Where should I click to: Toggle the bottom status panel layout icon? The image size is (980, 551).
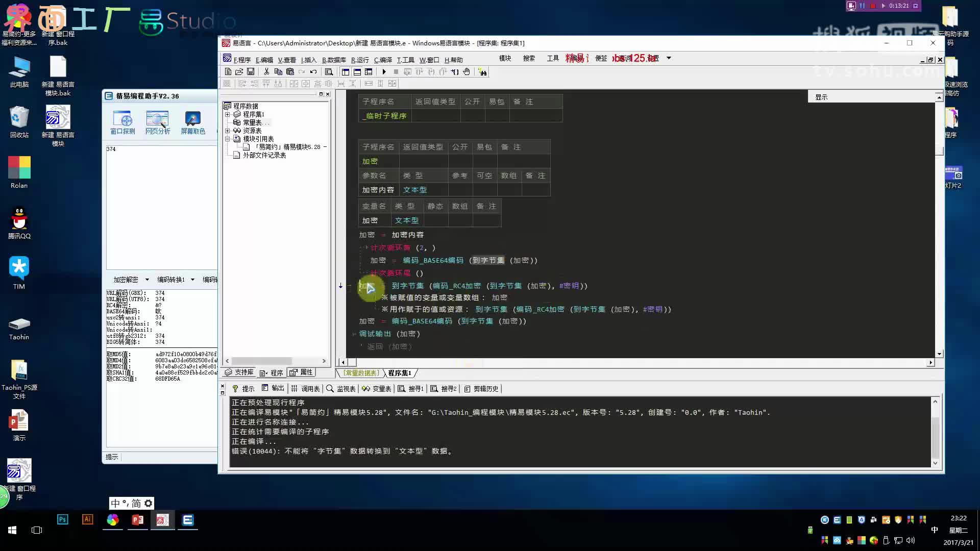click(357, 72)
